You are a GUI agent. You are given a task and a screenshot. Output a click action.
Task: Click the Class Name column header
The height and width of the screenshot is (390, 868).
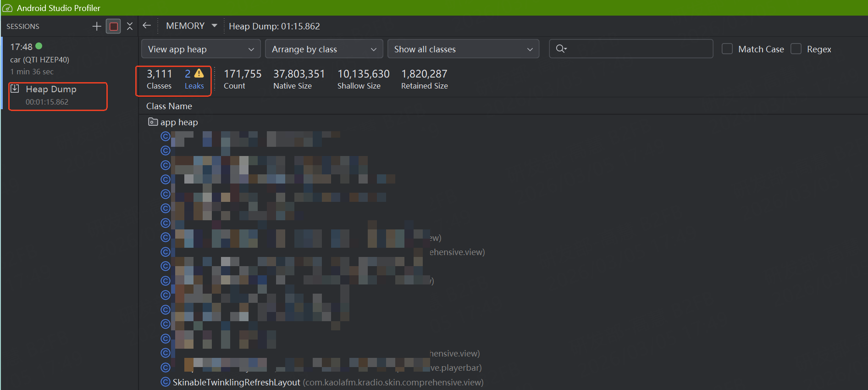(169, 106)
